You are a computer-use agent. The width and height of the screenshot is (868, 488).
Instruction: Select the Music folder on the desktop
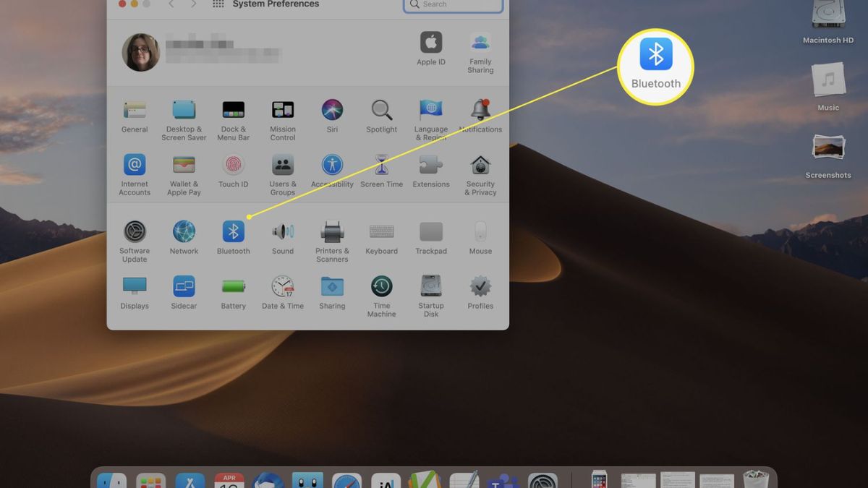tap(828, 80)
